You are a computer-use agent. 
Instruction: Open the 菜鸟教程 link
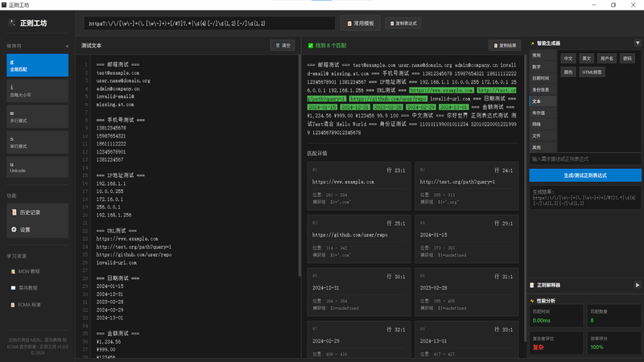(28, 288)
